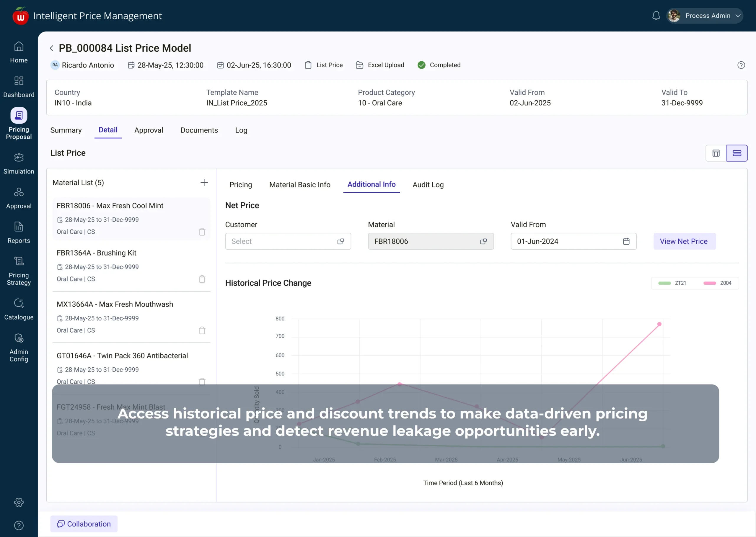Click Ricardo Antonio creator name
756x537 pixels.
tap(88, 65)
